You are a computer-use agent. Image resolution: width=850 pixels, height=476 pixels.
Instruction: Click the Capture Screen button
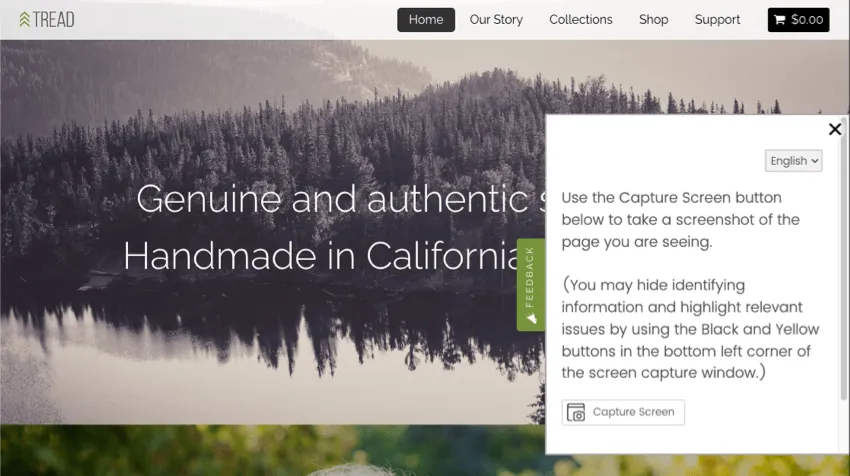(x=623, y=413)
